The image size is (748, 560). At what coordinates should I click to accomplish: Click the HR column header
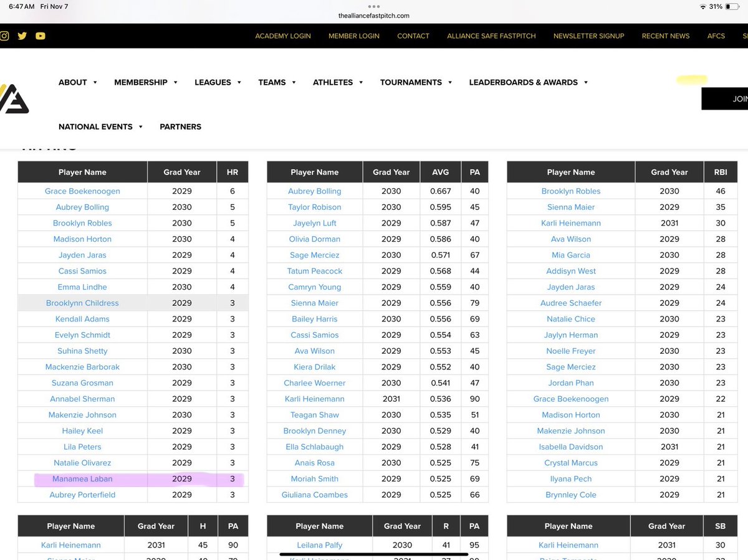click(233, 172)
